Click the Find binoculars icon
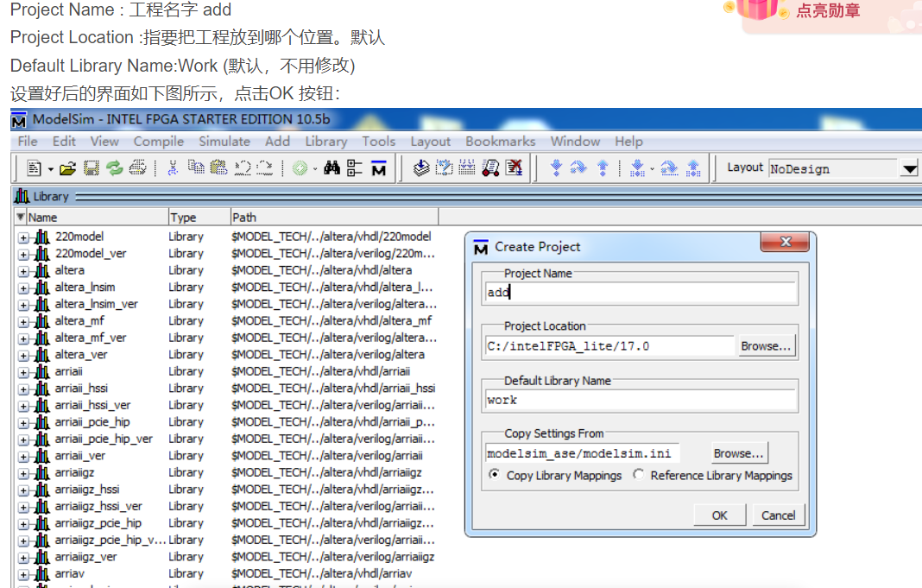 (332, 168)
